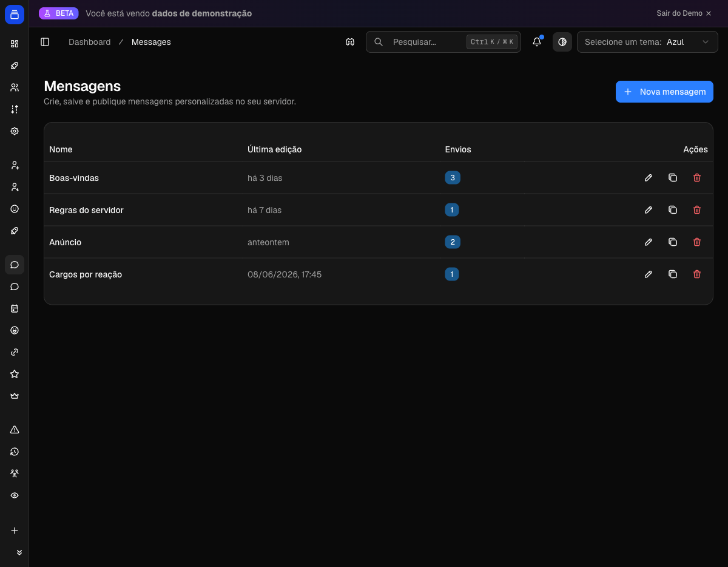Delete the Boas-vindas message

tap(697, 178)
